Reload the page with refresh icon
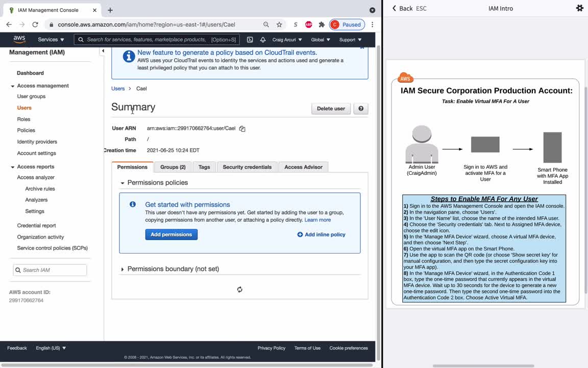Viewport: 588px width, 368px height. point(35,25)
